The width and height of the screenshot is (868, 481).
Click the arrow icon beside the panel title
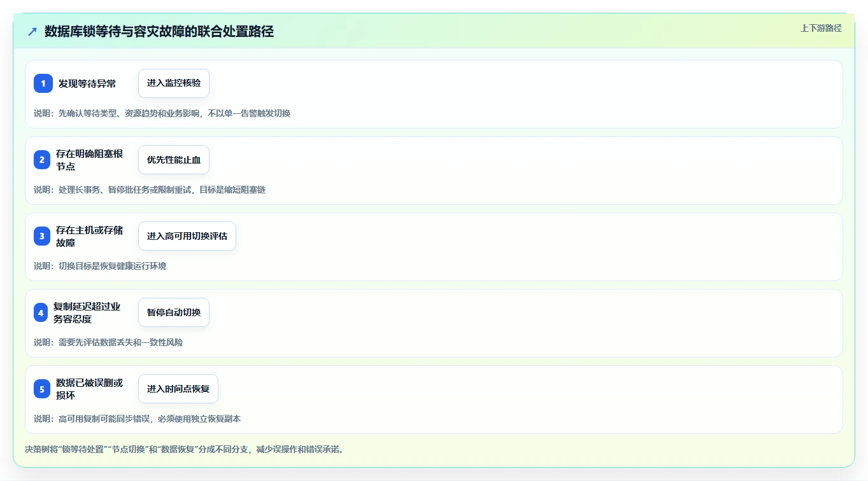pyautogui.click(x=32, y=31)
